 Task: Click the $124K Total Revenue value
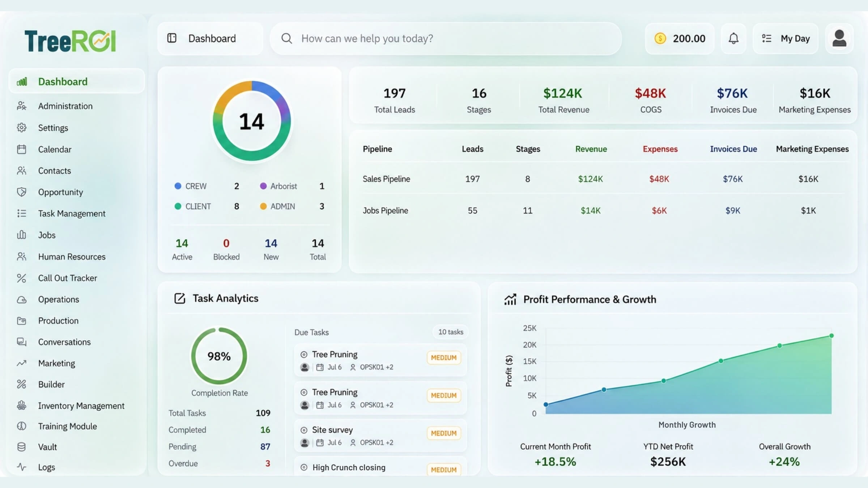coord(563,93)
